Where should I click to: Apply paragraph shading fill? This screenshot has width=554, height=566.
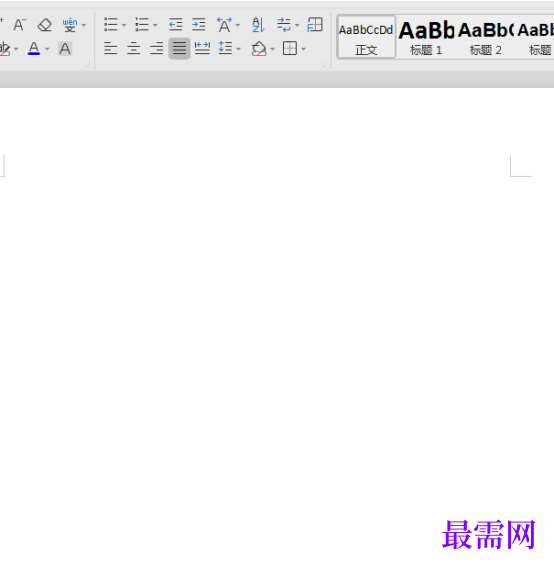point(259,48)
